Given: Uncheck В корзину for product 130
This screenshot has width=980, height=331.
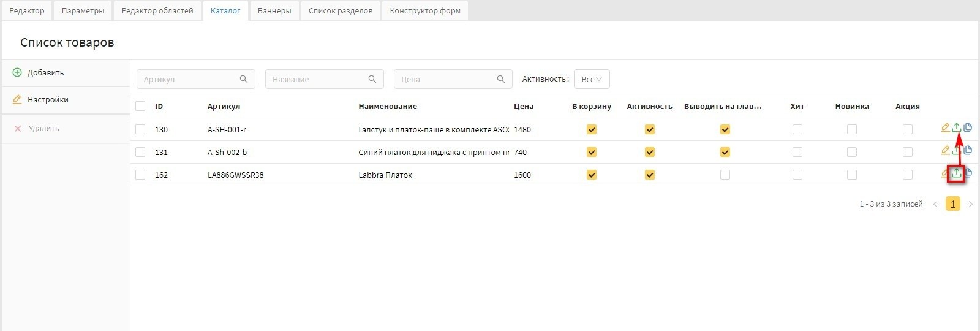Looking at the screenshot, I should 592,129.
